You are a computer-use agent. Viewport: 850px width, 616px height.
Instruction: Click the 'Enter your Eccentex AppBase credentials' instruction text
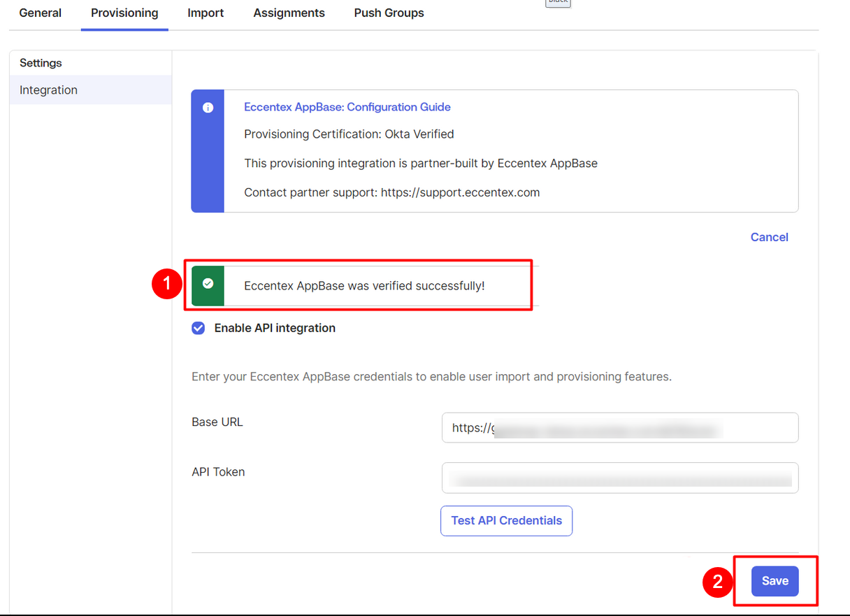point(431,377)
